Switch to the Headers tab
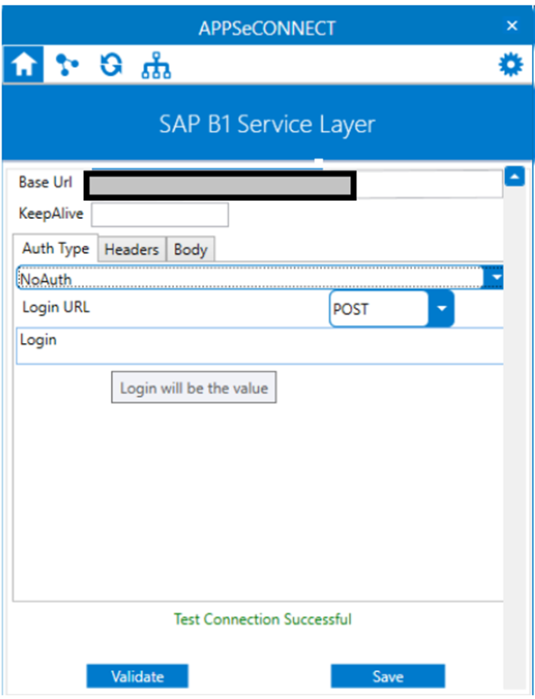The width and height of the screenshot is (535, 699). point(132,249)
